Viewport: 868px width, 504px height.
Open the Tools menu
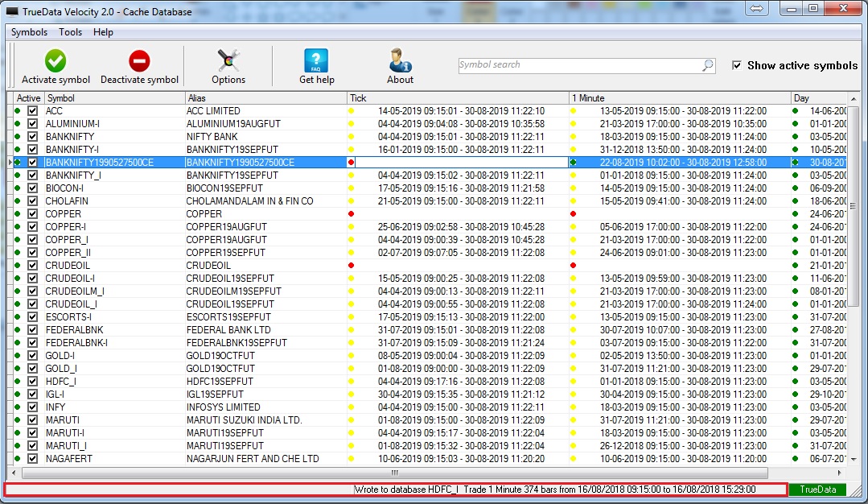coord(70,32)
